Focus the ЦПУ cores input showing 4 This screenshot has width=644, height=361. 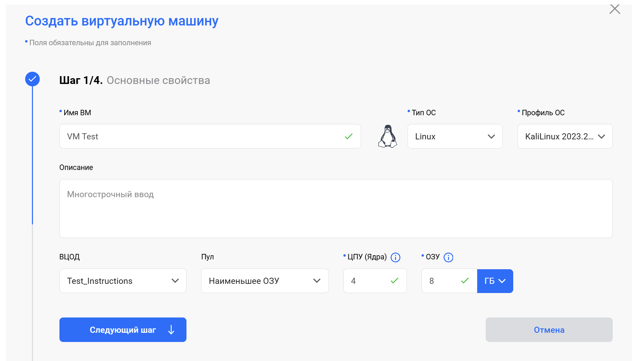[x=375, y=281]
